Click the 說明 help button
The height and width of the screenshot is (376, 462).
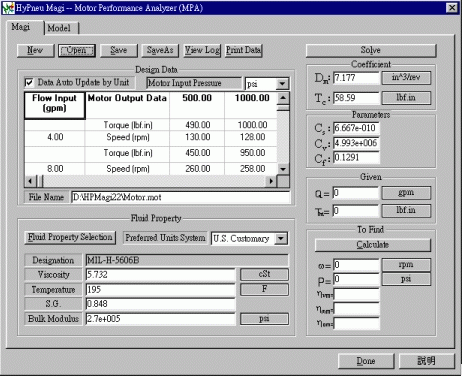[x=427, y=361]
